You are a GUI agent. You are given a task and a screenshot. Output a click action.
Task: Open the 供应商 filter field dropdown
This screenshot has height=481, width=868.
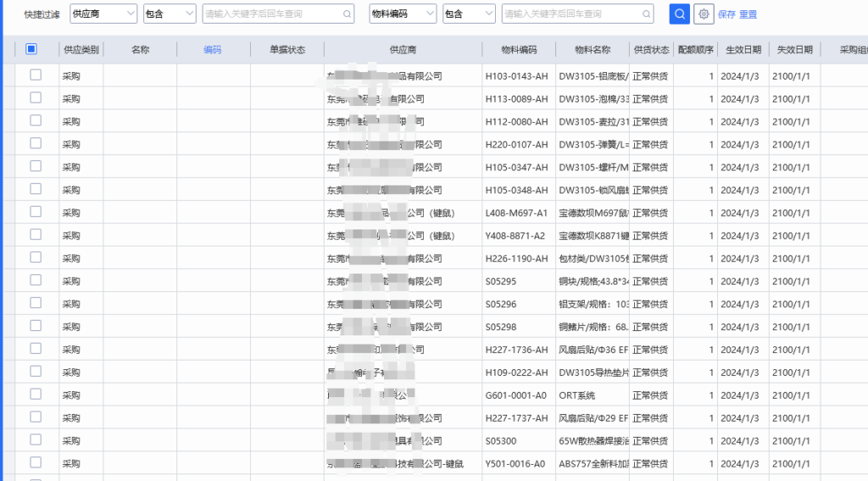point(103,14)
